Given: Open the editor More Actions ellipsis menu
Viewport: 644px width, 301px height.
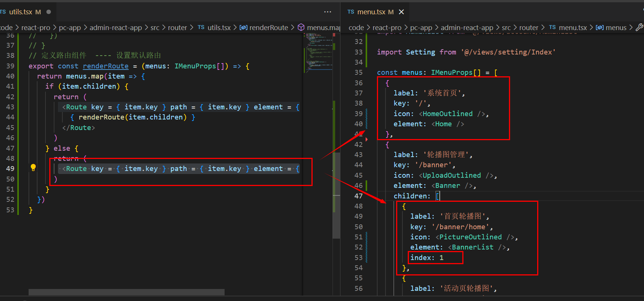Looking at the screenshot, I should 328,12.
